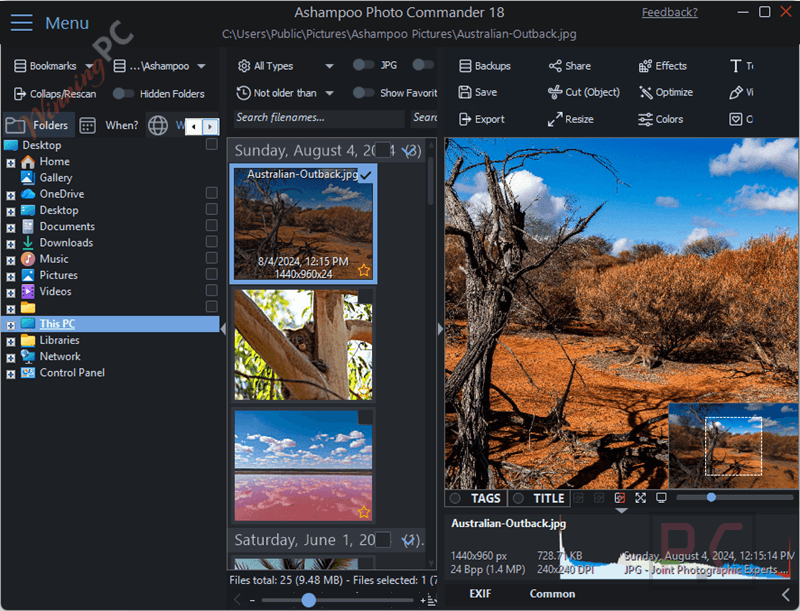Click the Downloads arrow icon in tree
The width and height of the screenshot is (800, 611).
tap(28, 243)
